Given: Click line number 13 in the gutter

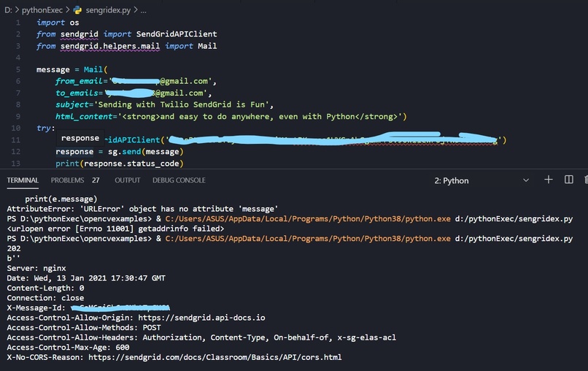Looking at the screenshot, I should [16, 164].
